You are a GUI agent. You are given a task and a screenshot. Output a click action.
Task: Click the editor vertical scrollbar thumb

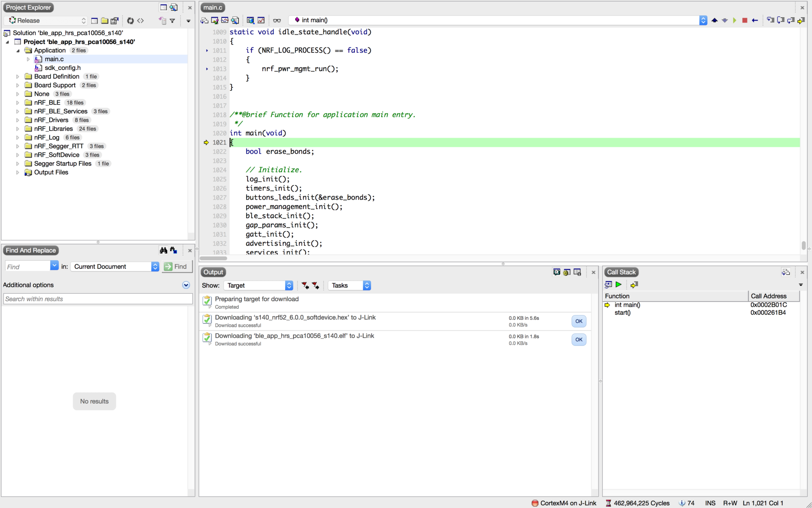click(804, 246)
